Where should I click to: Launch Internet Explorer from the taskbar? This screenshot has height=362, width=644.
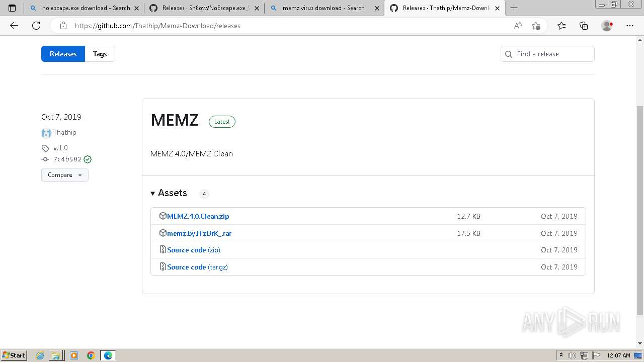coord(40,355)
